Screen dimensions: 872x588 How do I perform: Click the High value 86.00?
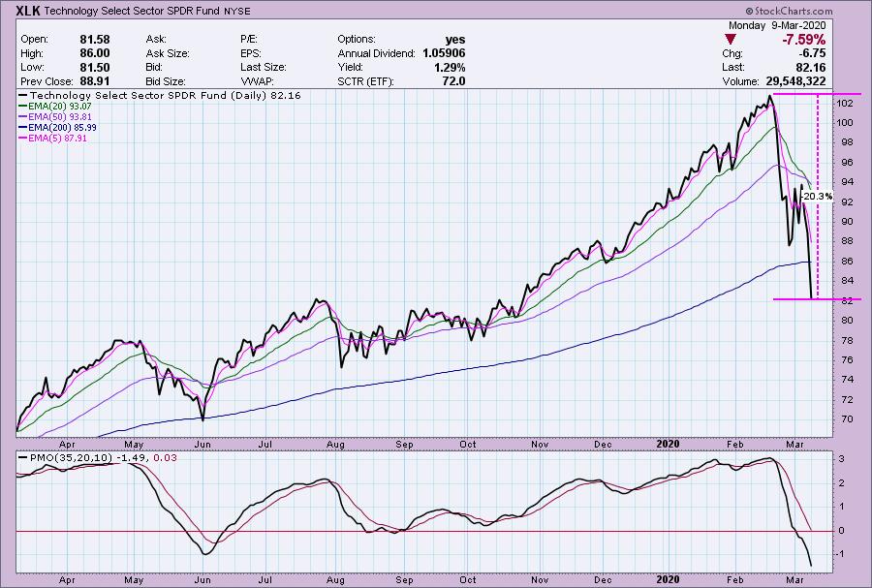pos(95,53)
